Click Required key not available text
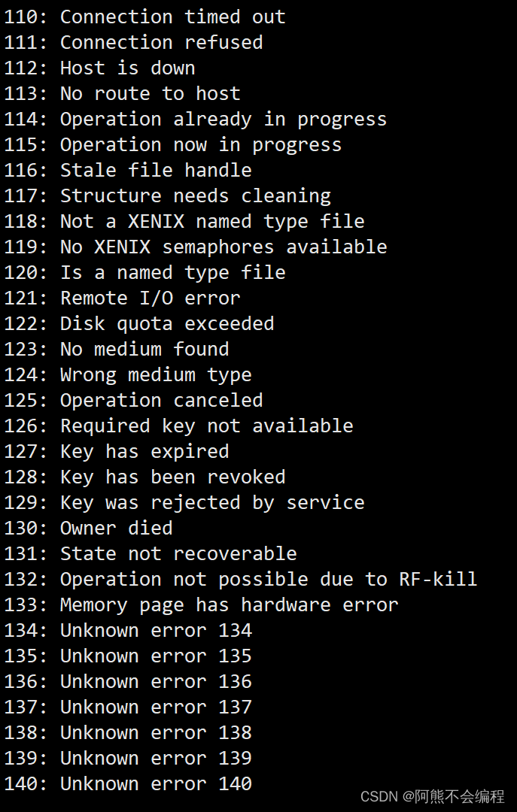 [206, 426]
